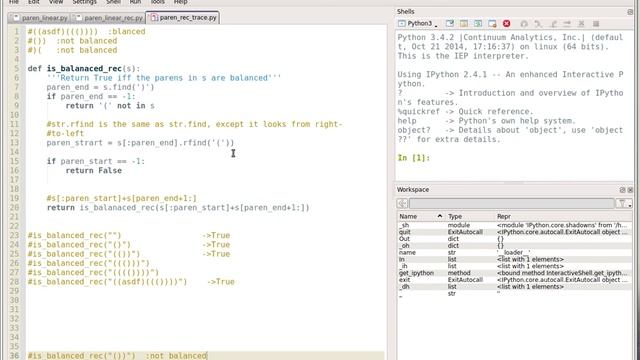The width and height of the screenshot is (640, 360).
Task: Open the Help menu
Action: [x=180, y=2]
